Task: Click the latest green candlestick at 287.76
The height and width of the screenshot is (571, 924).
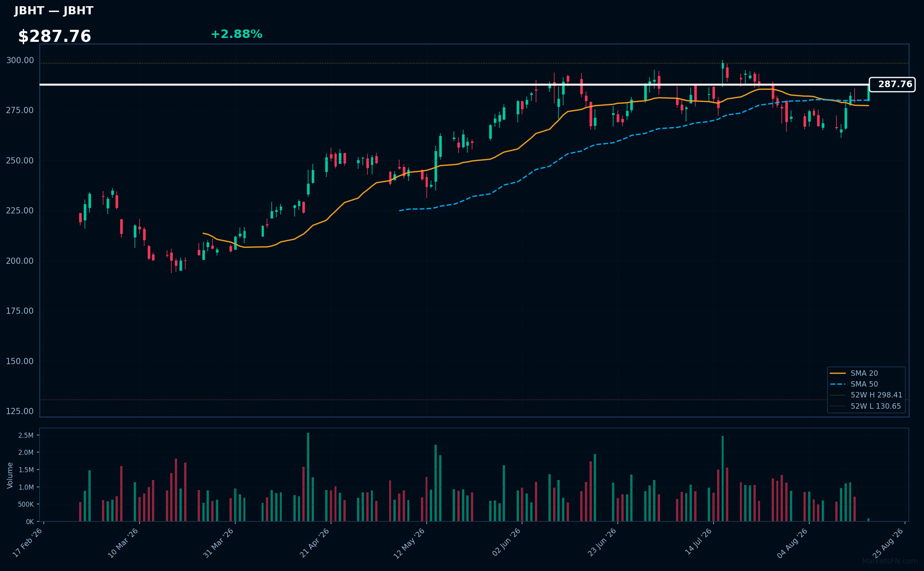Action: (868, 93)
